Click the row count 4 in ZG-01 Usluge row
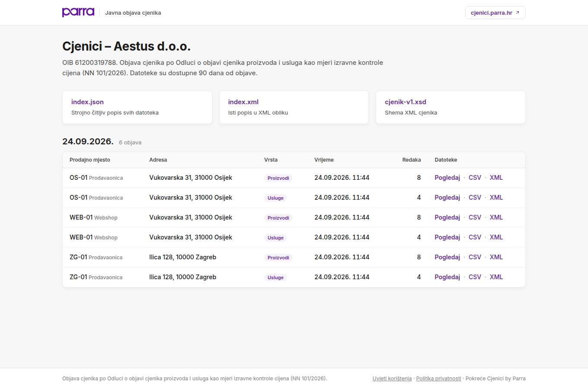 419,277
